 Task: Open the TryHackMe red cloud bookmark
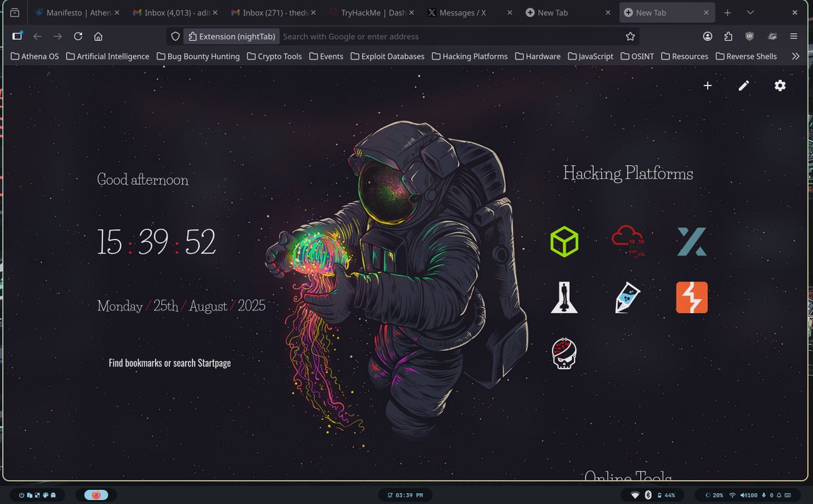(x=628, y=241)
